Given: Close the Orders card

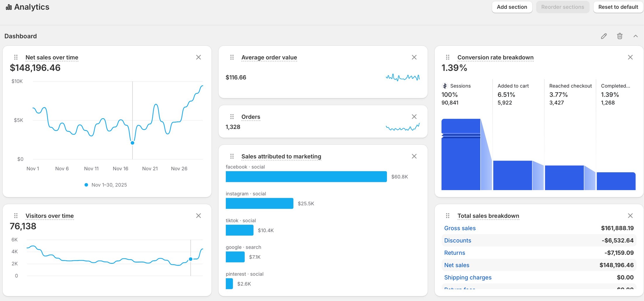Looking at the screenshot, I should coord(414,116).
